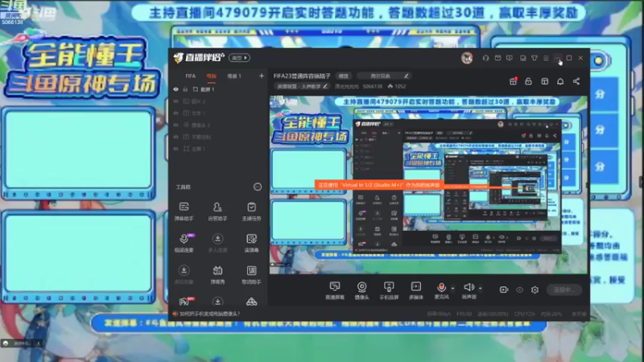This screenshot has height=362, width=644.
Task: Open the screen monitor icon in title bar
Action: (510, 58)
